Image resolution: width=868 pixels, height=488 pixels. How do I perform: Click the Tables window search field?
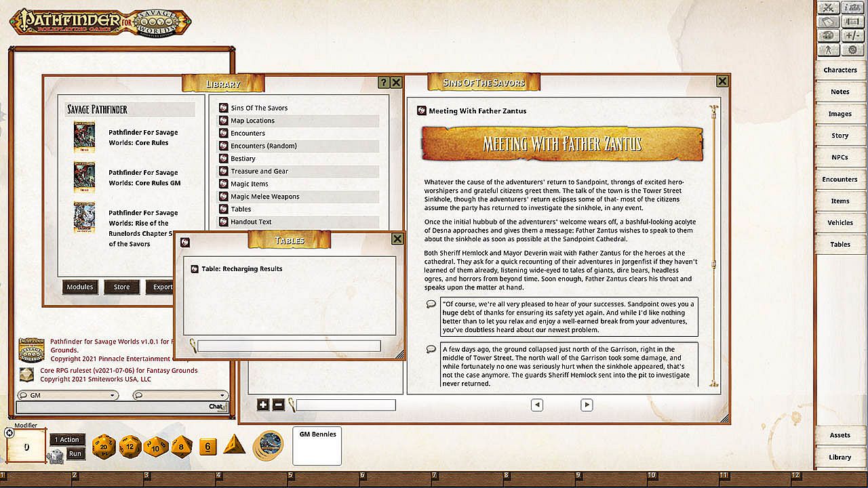click(x=289, y=346)
